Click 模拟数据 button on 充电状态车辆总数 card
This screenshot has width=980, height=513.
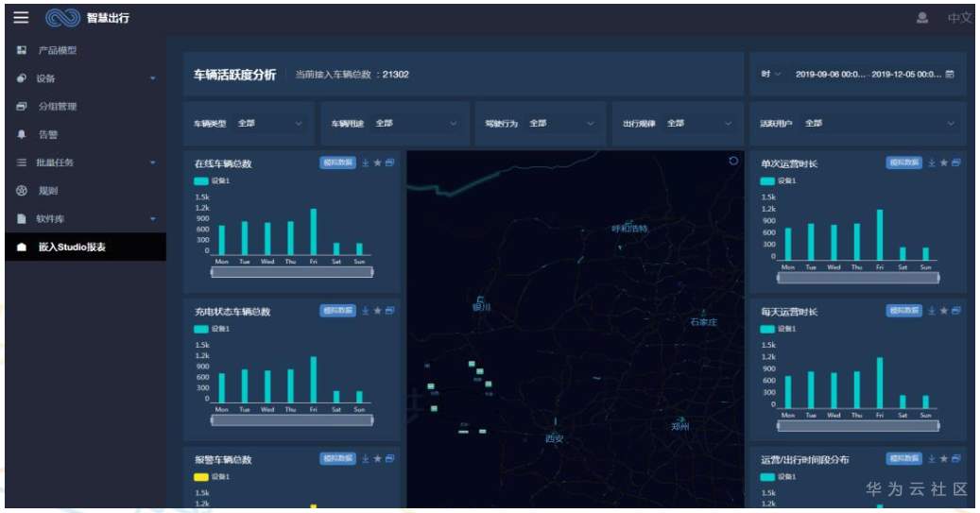pyautogui.click(x=338, y=311)
